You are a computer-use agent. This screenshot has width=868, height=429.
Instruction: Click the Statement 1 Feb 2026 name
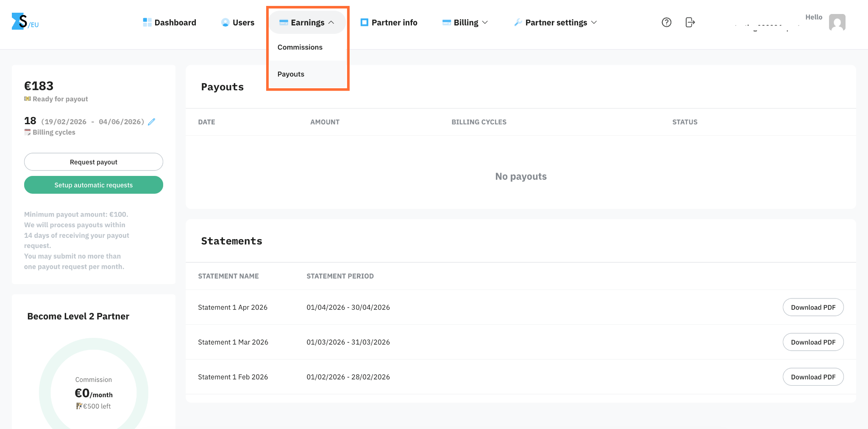click(233, 377)
